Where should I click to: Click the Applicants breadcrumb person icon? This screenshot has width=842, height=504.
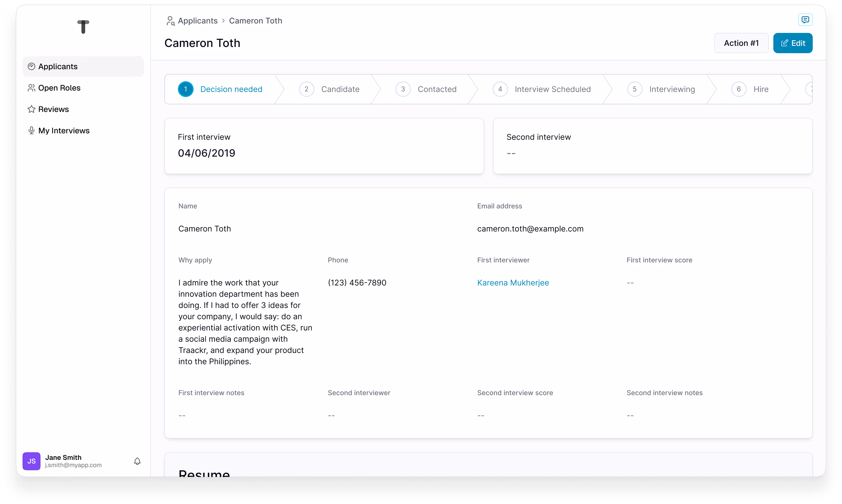[x=170, y=21]
